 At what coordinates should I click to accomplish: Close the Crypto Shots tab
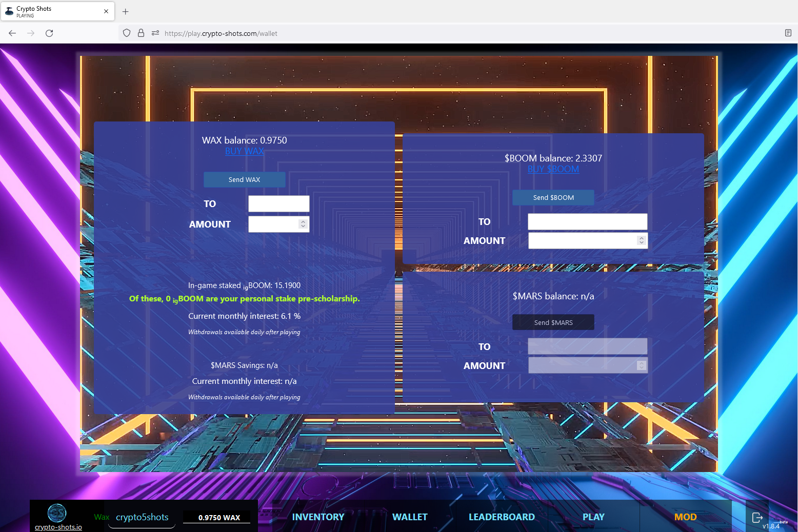[106, 11]
